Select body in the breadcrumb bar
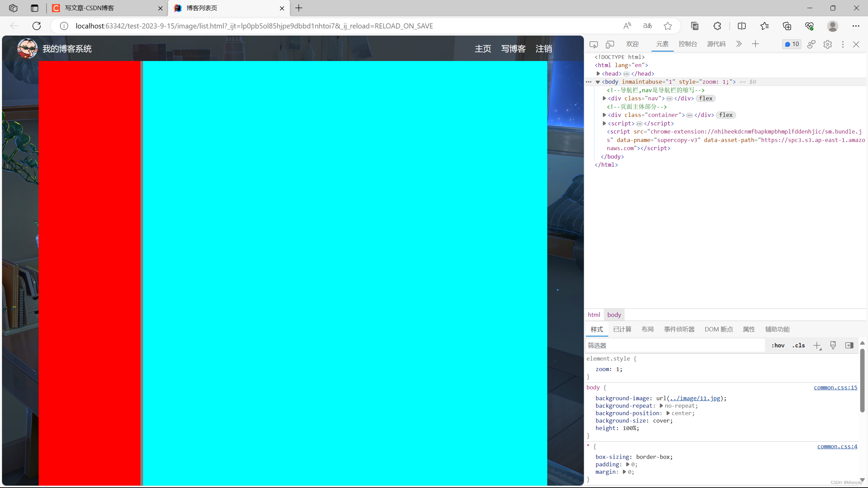Image resolution: width=868 pixels, height=488 pixels. [614, 315]
